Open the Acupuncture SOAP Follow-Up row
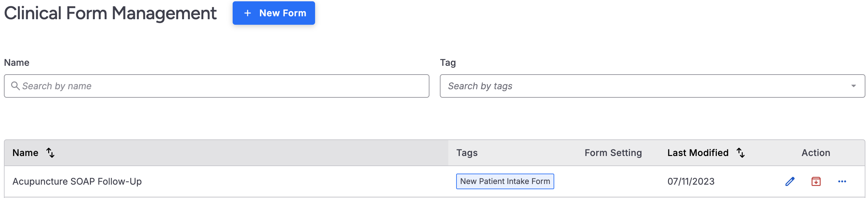The width and height of the screenshot is (868, 198). point(77,181)
